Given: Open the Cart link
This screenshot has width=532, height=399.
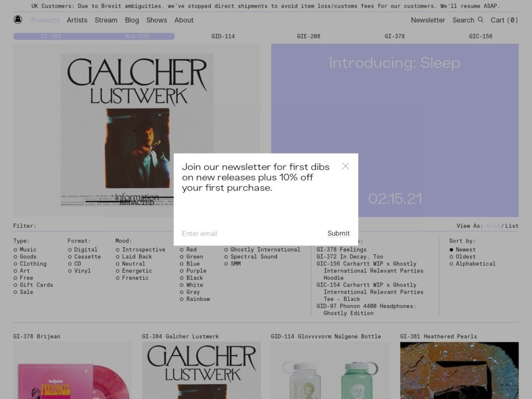Looking at the screenshot, I should click(x=504, y=20).
